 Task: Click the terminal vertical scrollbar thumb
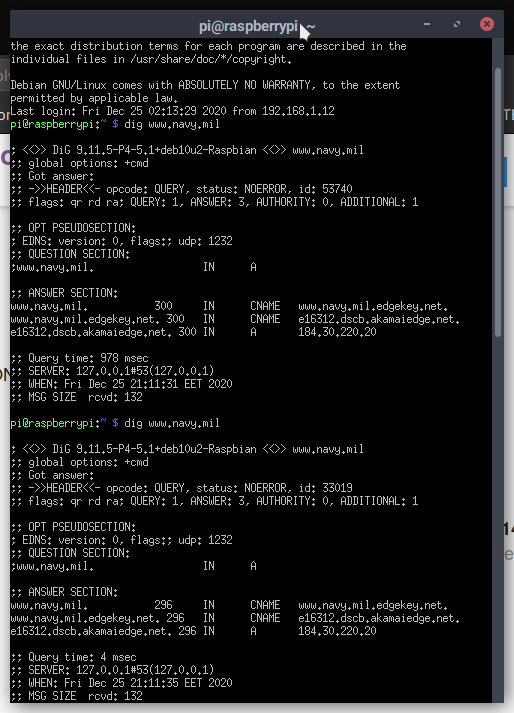[x=498, y=202]
